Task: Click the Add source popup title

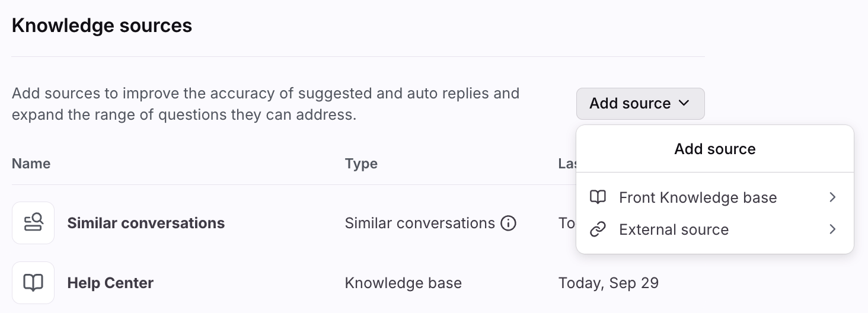Action: pyautogui.click(x=714, y=149)
